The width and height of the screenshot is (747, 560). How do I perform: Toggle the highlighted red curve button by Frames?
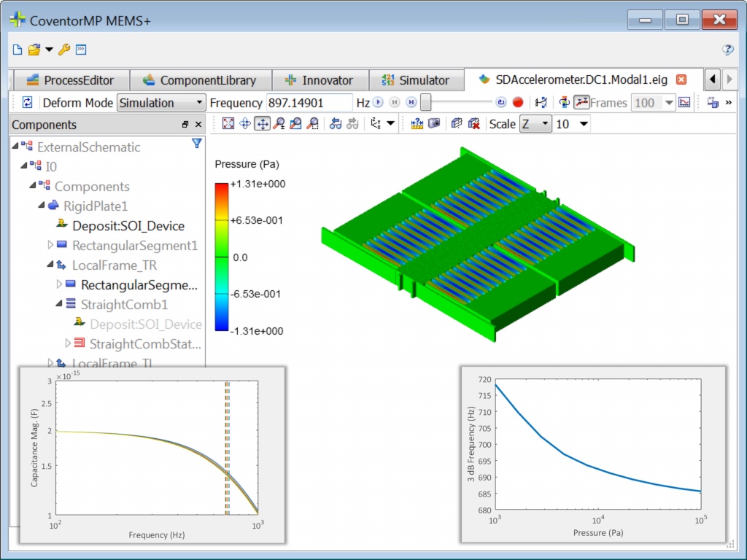click(x=581, y=102)
